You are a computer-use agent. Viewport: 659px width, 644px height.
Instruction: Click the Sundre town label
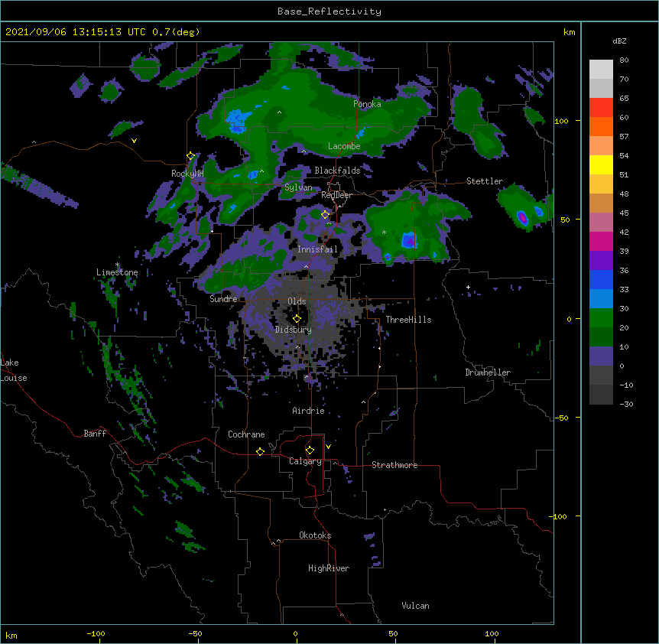223,299
